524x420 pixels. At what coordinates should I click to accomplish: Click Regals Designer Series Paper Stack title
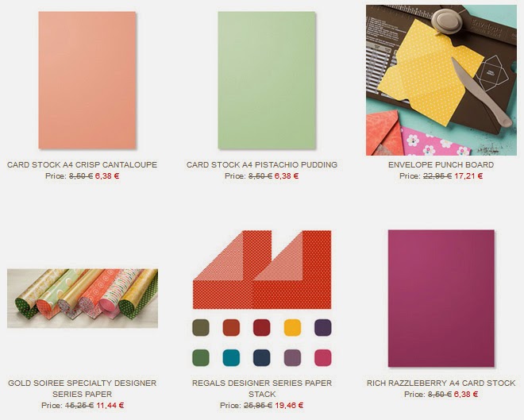(262, 388)
